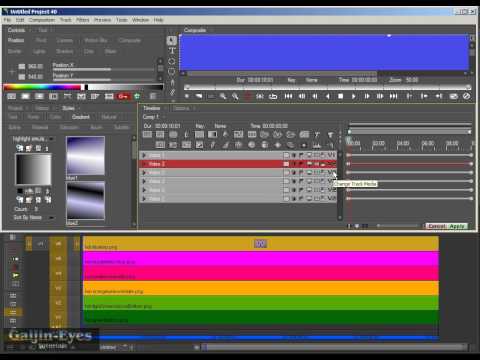Open the File menu

tap(7, 20)
